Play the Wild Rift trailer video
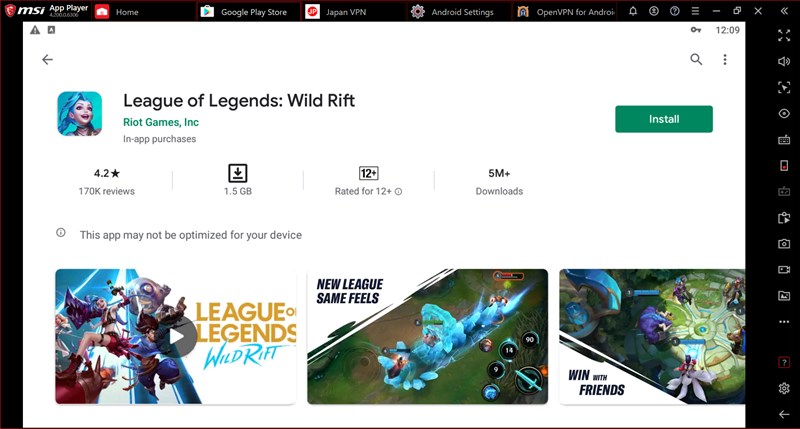 click(x=177, y=337)
